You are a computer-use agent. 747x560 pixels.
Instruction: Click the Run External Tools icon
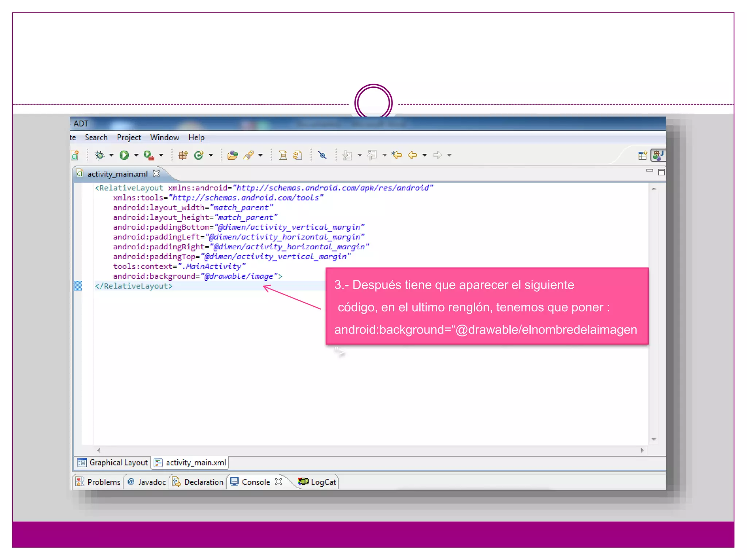pyautogui.click(x=148, y=155)
